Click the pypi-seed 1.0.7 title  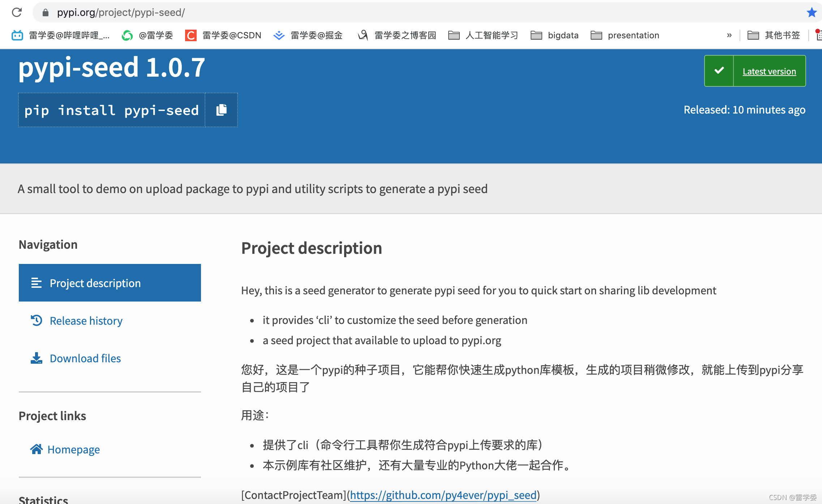tap(112, 68)
